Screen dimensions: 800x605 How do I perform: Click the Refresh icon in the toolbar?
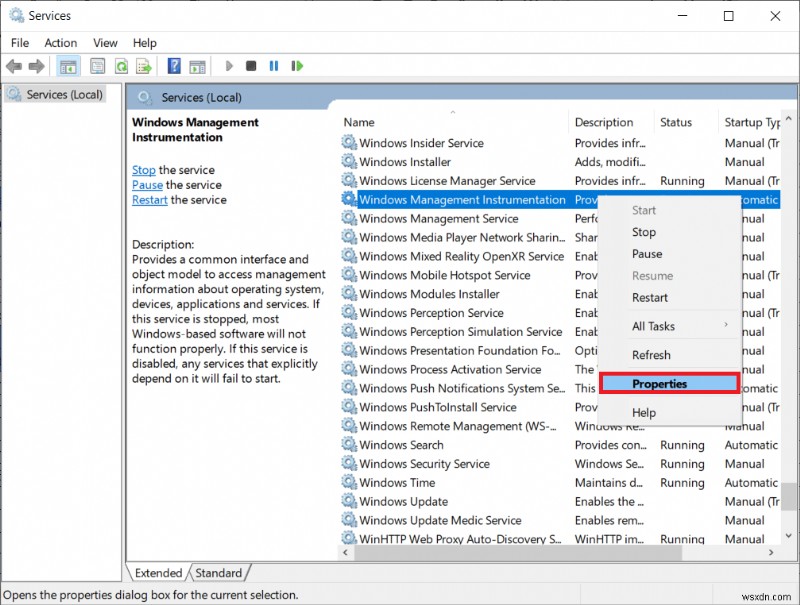(120, 66)
